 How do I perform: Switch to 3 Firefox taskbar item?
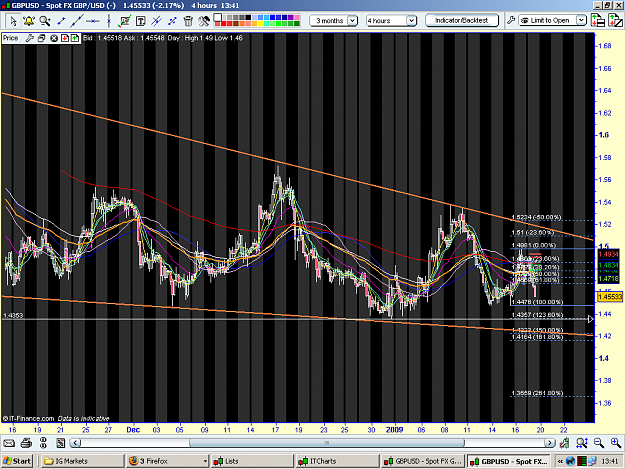[x=167, y=461]
